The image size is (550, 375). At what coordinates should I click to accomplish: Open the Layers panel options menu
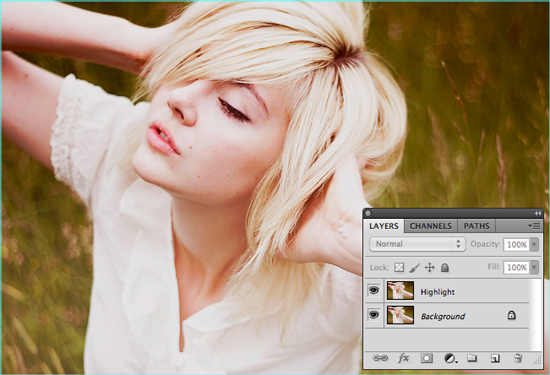point(534,226)
